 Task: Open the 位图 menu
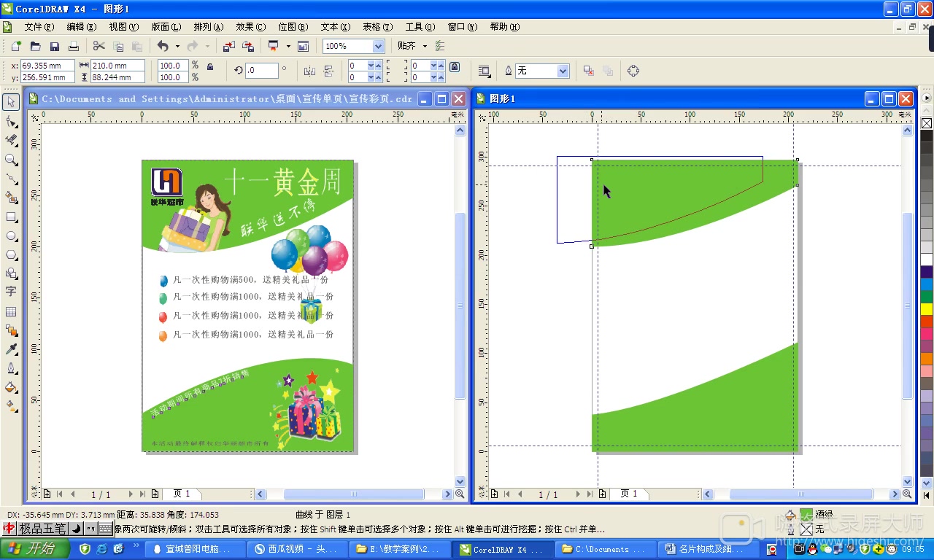tap(293, 27)
